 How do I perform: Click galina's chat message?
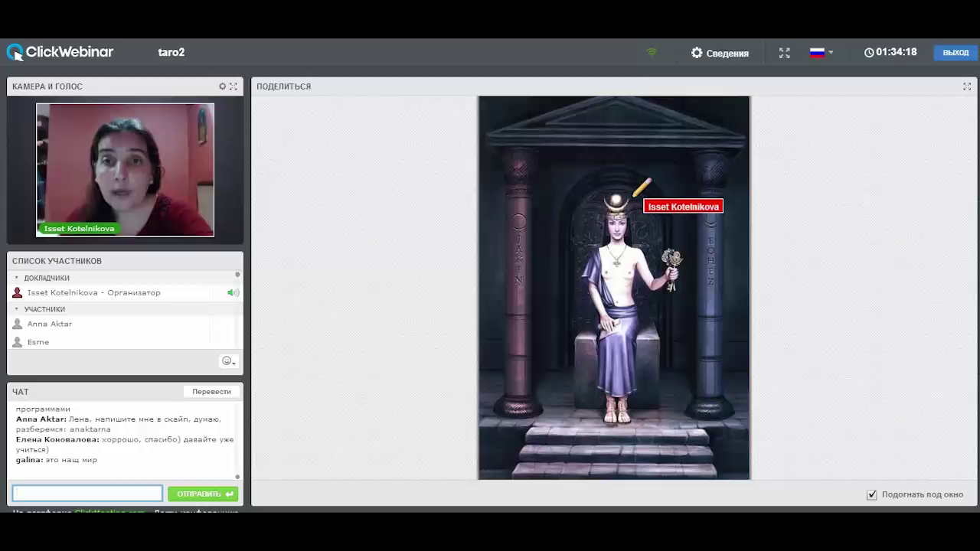coord(57,460)
